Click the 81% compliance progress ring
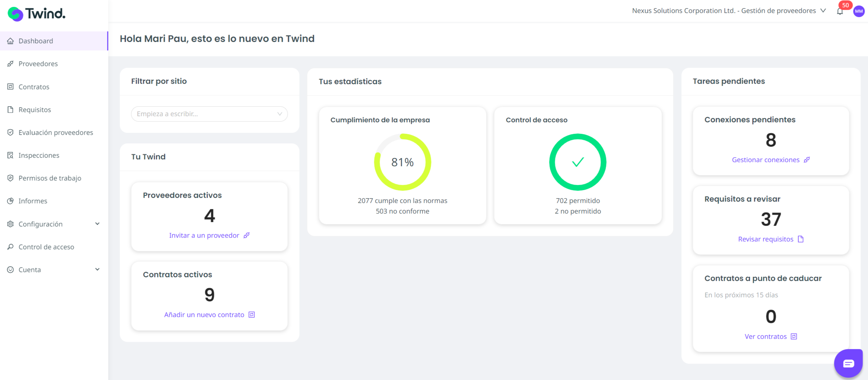The height and width of the screenshot is (380, 868). pyautogui.click(x=402, y=162)
